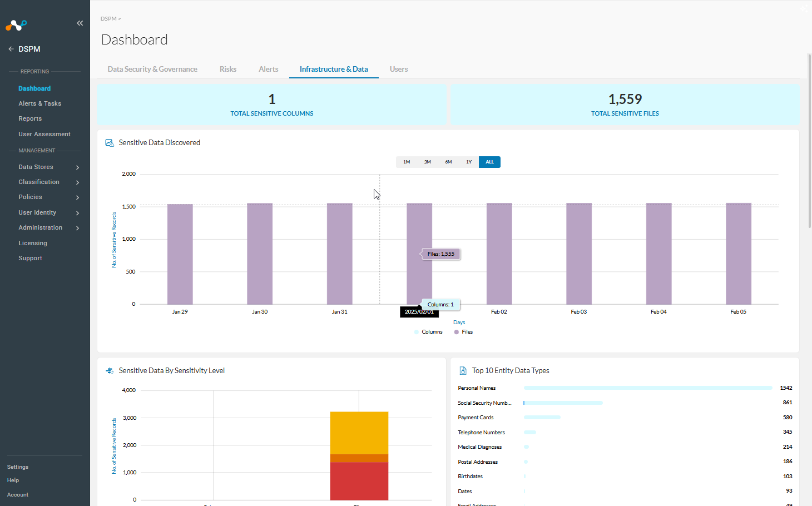Toggle the Files legend series
The image size is (812, 506).
point(463,332)
